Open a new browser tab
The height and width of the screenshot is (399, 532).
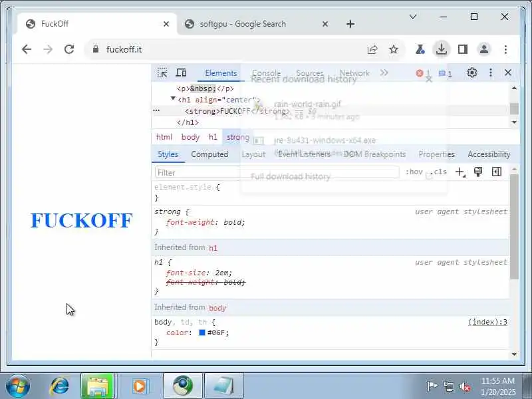coord(350,24)
